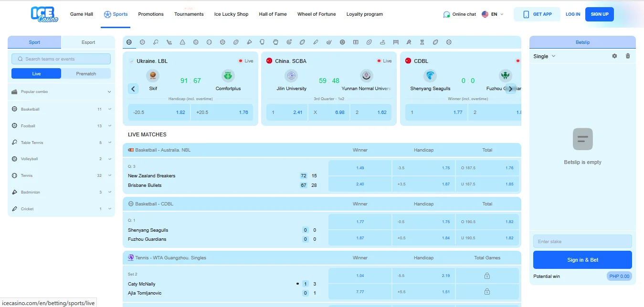Open Online chat headset icon
This screenshot has height=307, width=644.
point(446,14)
